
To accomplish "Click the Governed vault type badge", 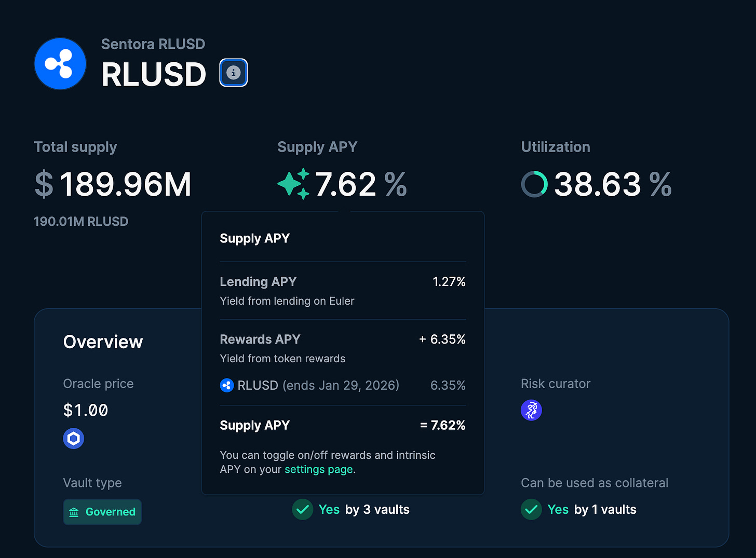I will coord(102,512).
